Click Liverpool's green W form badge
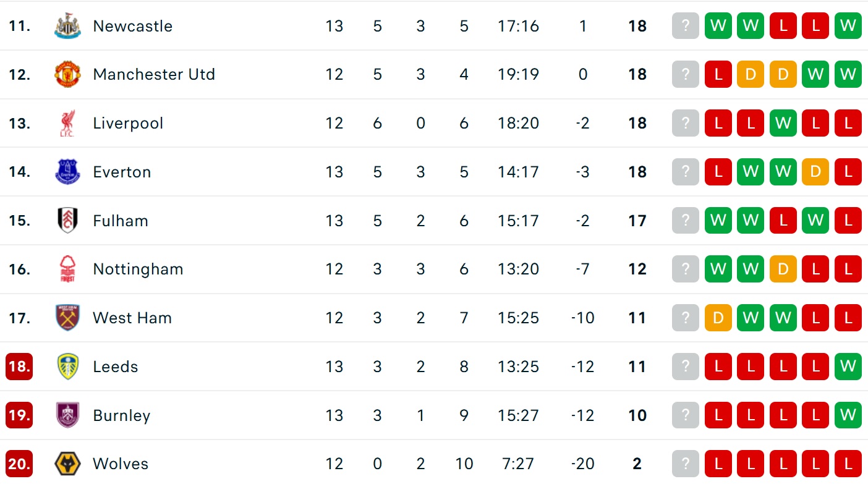Image resolution: width=868 pixels, height=484 pixels. [x=783, y=123]
